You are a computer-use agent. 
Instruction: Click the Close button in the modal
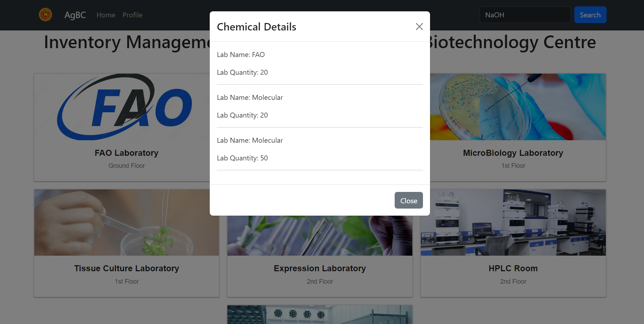tap(408, 200)
